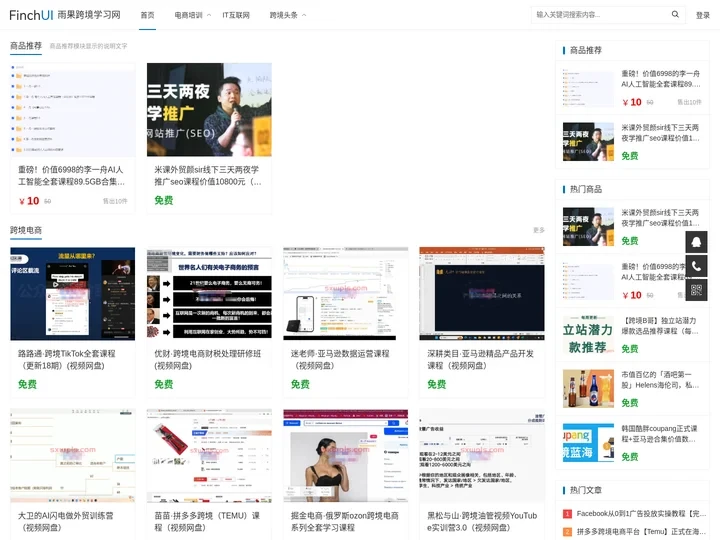
Task: Open sidebar coupang 蓝海 thumbnail
Action: pyautogui.click(x=588, y=443)
